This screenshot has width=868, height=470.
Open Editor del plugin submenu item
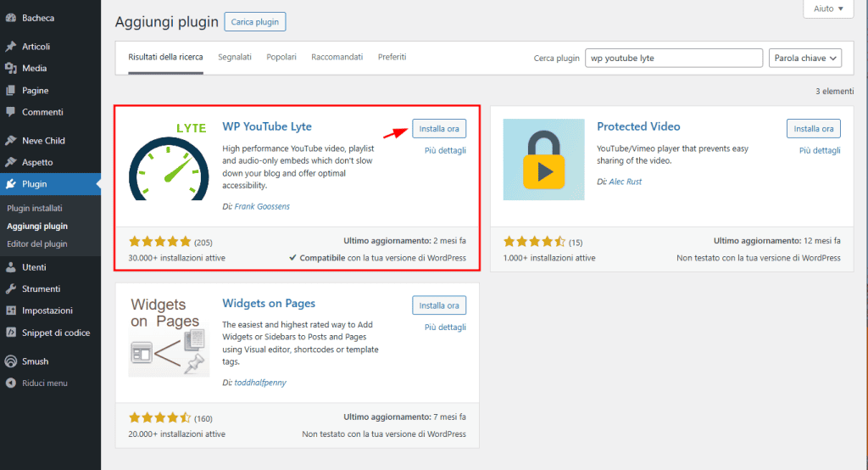coord(37,243)
